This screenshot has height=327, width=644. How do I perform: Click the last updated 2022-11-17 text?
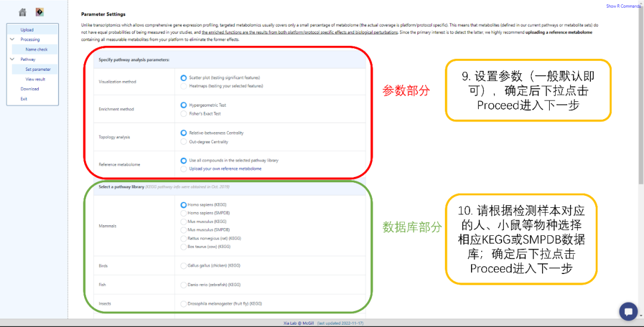coord(340,323)
